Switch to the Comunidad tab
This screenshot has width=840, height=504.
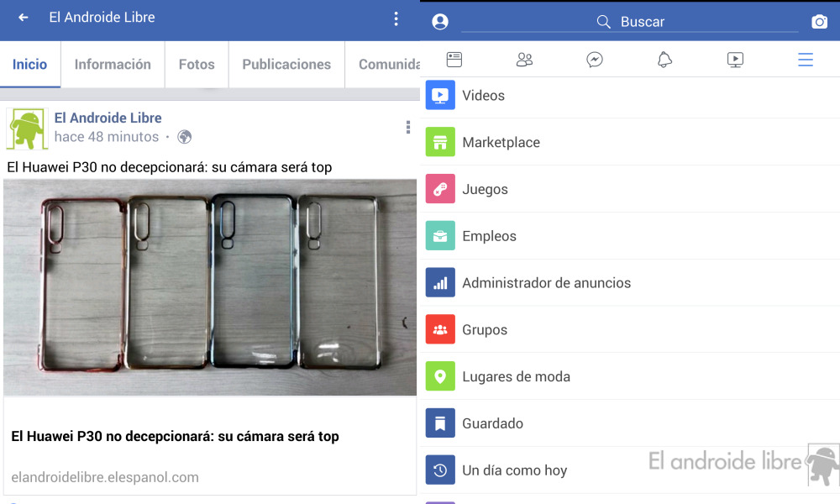(x=382, y=65)
